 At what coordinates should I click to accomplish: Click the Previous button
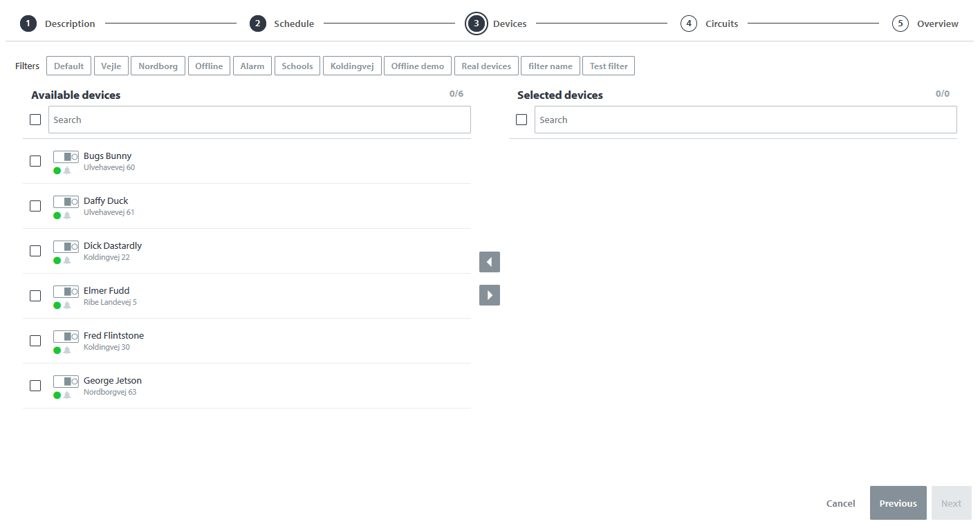click(x=898, y=502)
